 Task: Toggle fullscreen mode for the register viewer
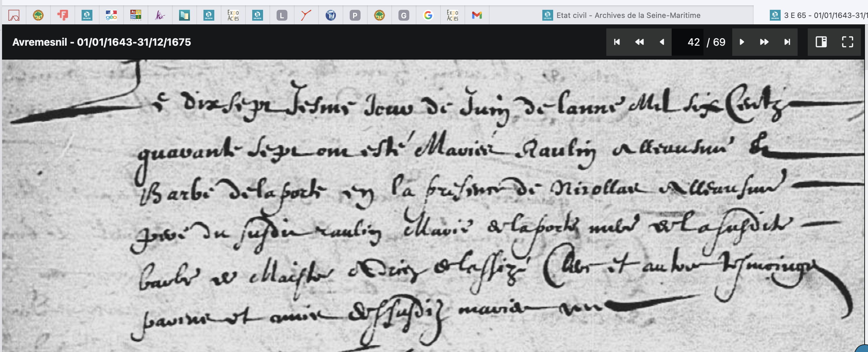[x=848, y=42]
